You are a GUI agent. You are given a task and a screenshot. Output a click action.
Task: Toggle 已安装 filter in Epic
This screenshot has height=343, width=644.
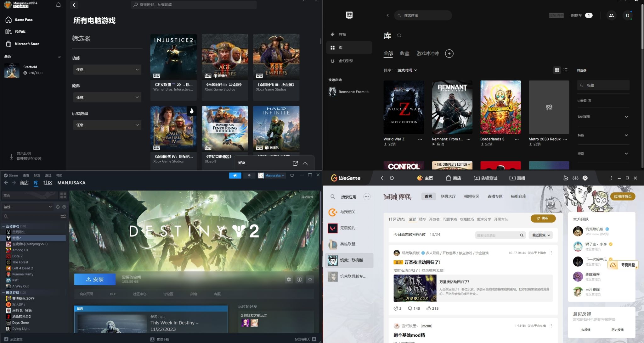(x=584, y=101)
